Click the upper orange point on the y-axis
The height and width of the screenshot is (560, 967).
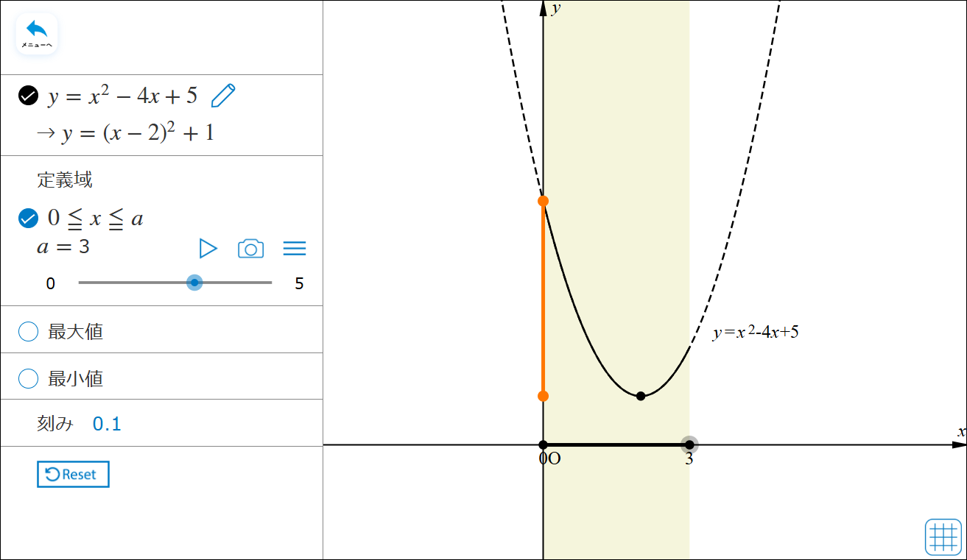[x=544, y=201]
